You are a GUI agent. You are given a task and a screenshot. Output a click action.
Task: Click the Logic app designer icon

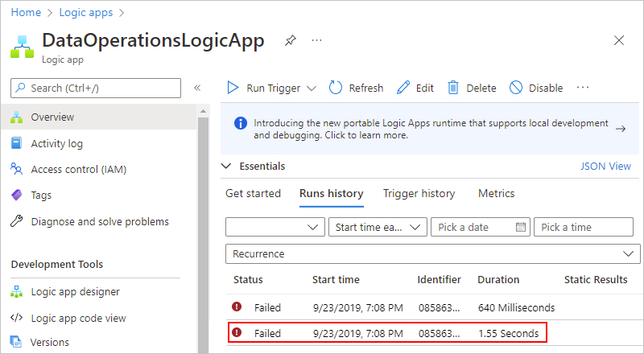[16, 291]
